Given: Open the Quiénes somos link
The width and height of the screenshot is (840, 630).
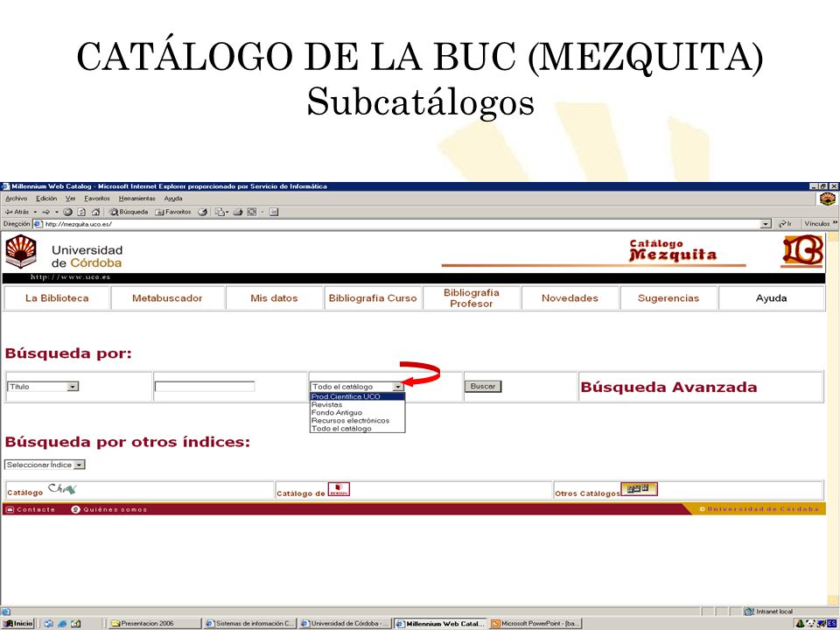Looking at the screenshot, I should coord(109,509).
